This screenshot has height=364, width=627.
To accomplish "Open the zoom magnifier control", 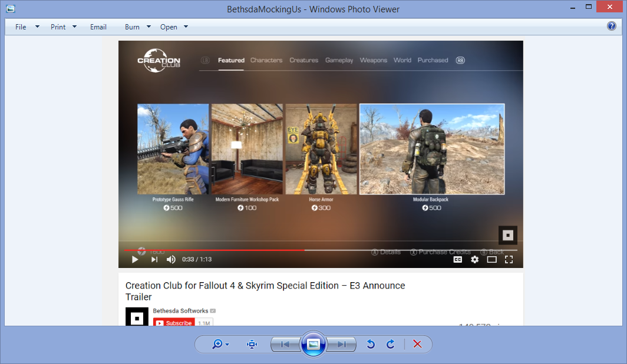I will coord(217,344).
